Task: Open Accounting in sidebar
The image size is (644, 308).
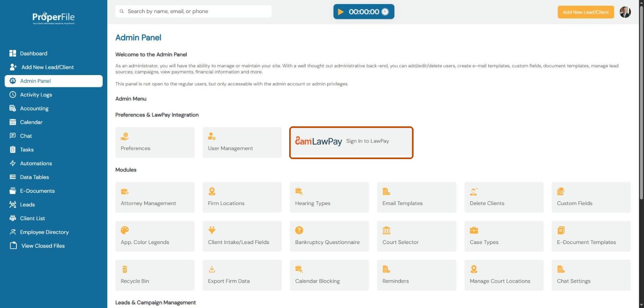Action: (x=53, y=108)
